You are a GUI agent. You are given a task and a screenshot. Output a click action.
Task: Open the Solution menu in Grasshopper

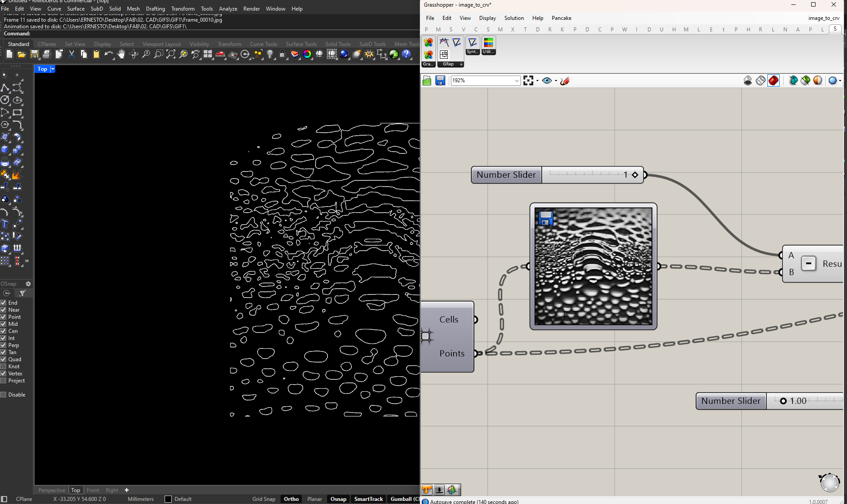(x=514, y=18)
